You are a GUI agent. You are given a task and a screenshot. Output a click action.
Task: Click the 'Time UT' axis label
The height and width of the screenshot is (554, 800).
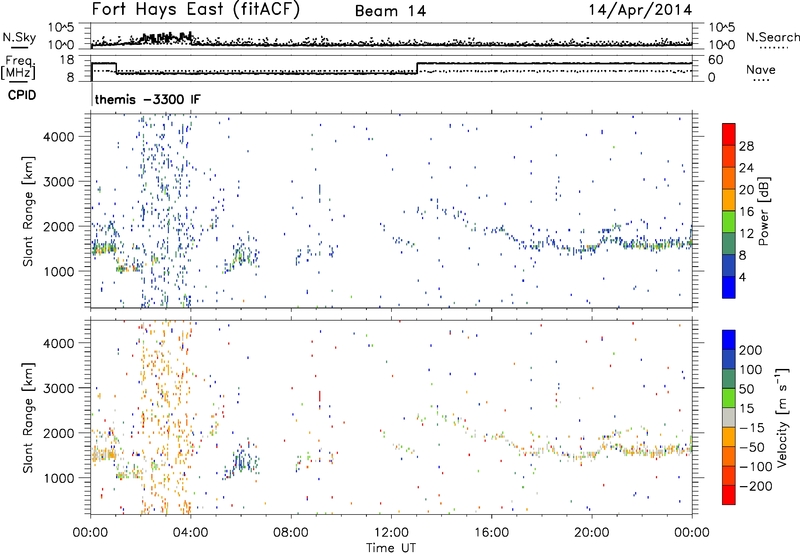click(391, 548)
